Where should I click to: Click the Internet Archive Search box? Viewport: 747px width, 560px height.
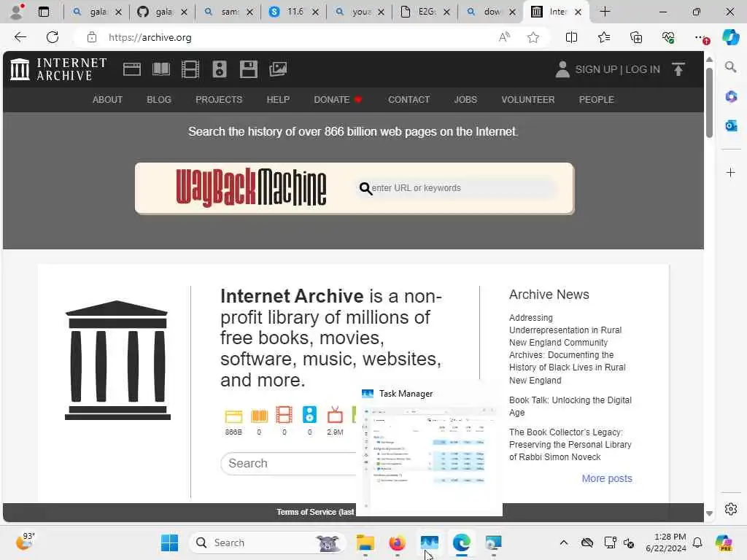coord(289,463)
